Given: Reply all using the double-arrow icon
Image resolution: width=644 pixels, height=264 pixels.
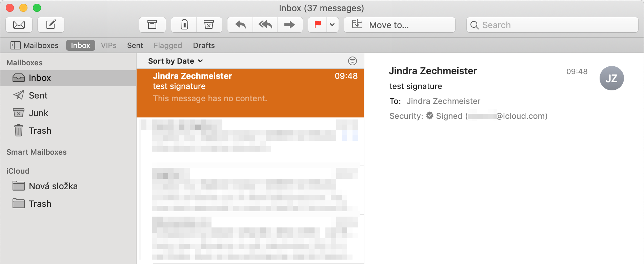Looking at the screenshot, I should (x=265, y=25).
